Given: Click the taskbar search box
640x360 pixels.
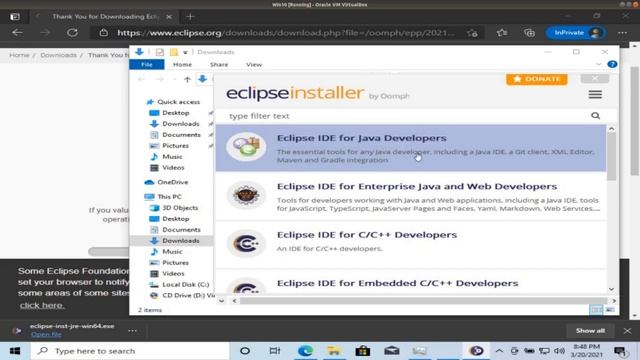Looking at the screenshot, I should pos(130,351).
